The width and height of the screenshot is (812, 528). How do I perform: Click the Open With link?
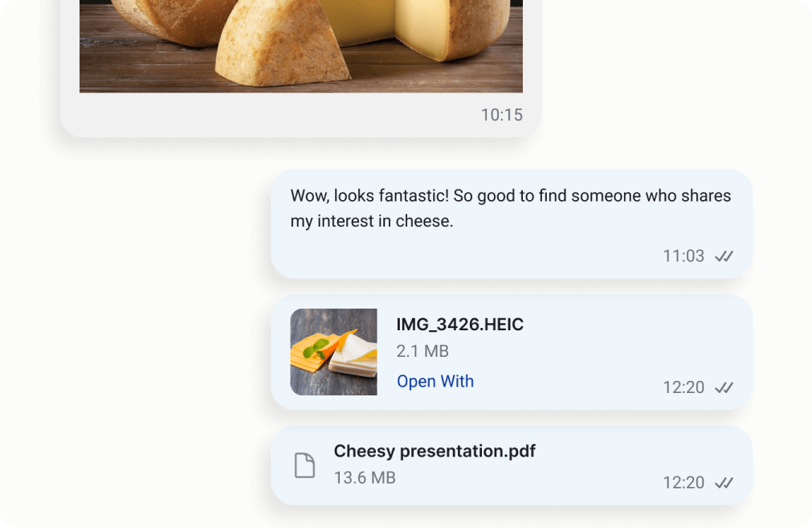click(x=435, y=382)
